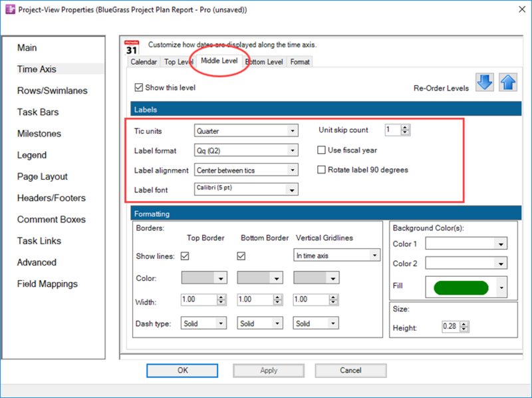Switch to the Format tab
Image resolution: width=532 pixels, height=398 pixels.
click(x=300, y=62)
